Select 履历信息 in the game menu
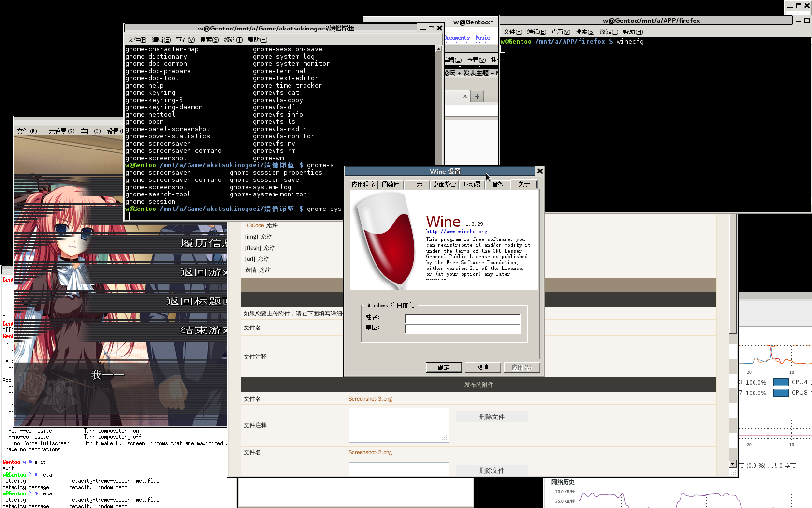Viewport: 812px width, 508px height. 203,243
